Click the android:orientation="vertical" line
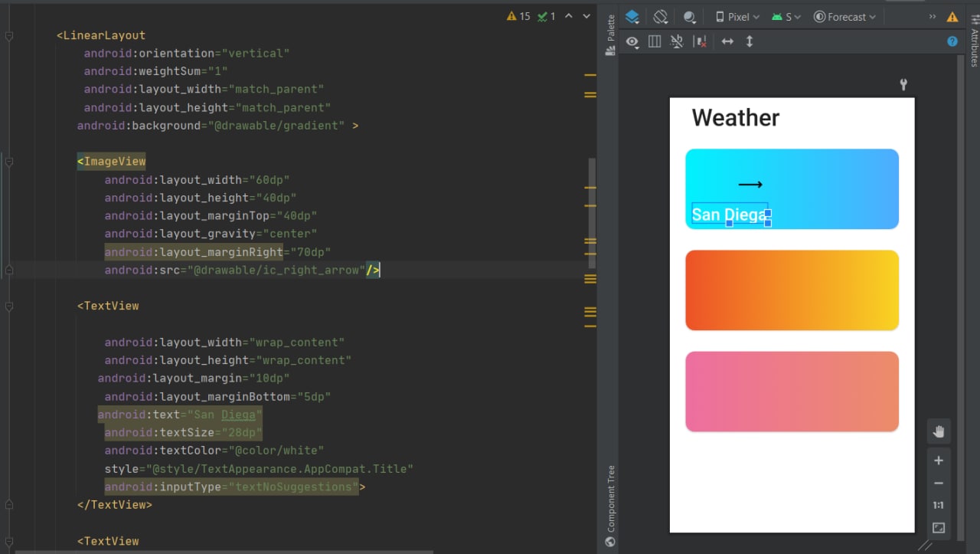Image resolution: width=980 pixels, height=554 pixels. (x=187, y=53)
